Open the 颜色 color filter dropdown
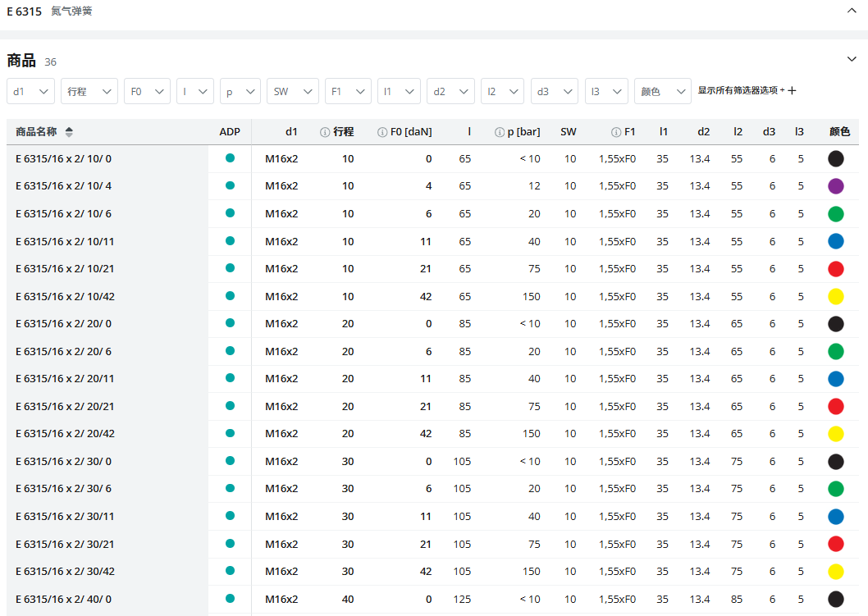 pyautogui.click(x=663, y=91)
